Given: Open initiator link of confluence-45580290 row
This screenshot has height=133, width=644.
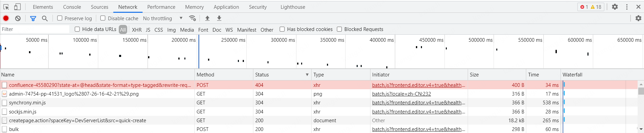Looking at the screenshot, I should coord(419,85).
